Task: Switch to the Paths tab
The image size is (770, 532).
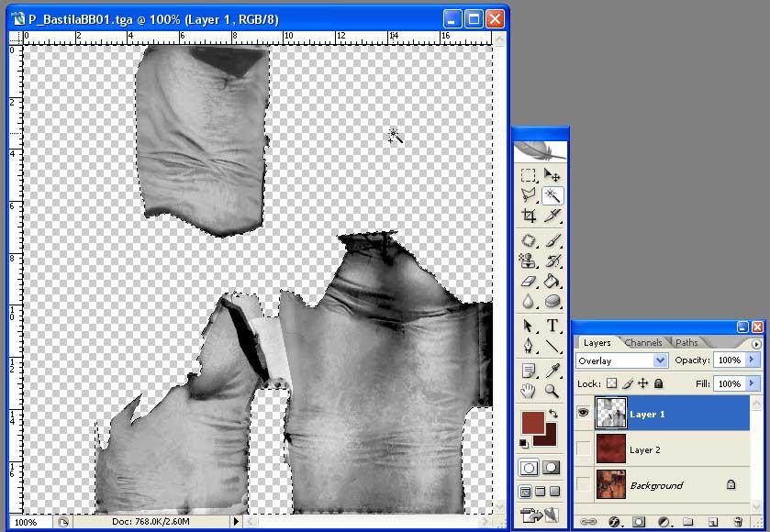Action: 686,343
